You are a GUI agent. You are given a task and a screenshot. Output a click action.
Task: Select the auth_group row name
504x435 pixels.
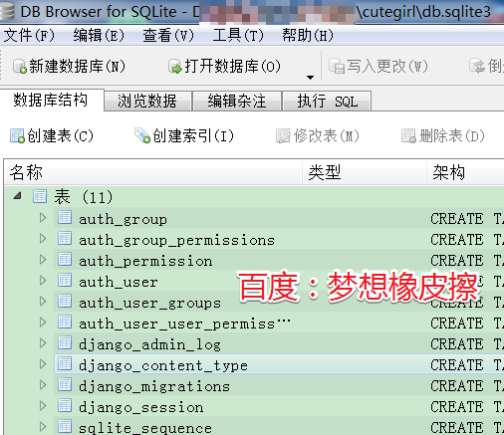coord(123,219)
